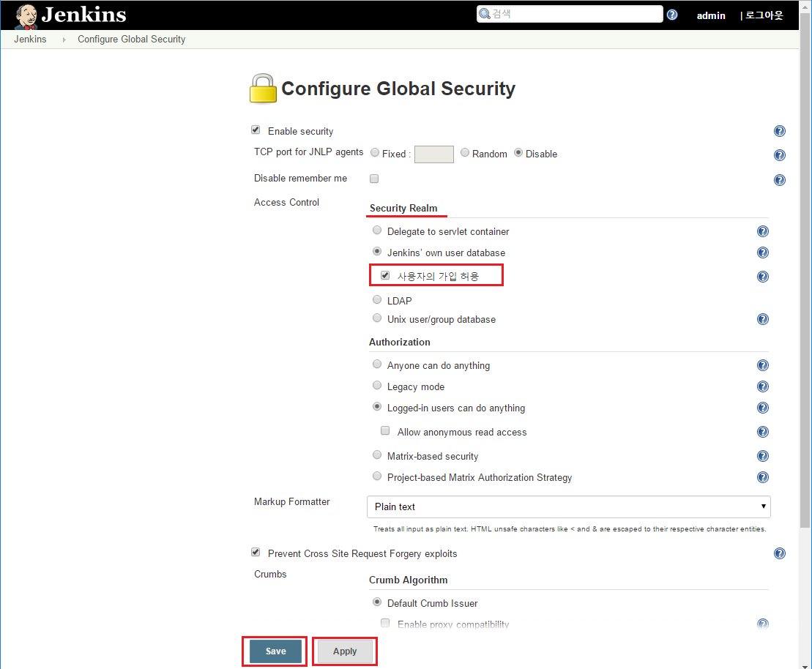Viewport: 812px width, 669px height.
Task: Go to Jenkins breadcrumb link
Action: tap(30, 40)
